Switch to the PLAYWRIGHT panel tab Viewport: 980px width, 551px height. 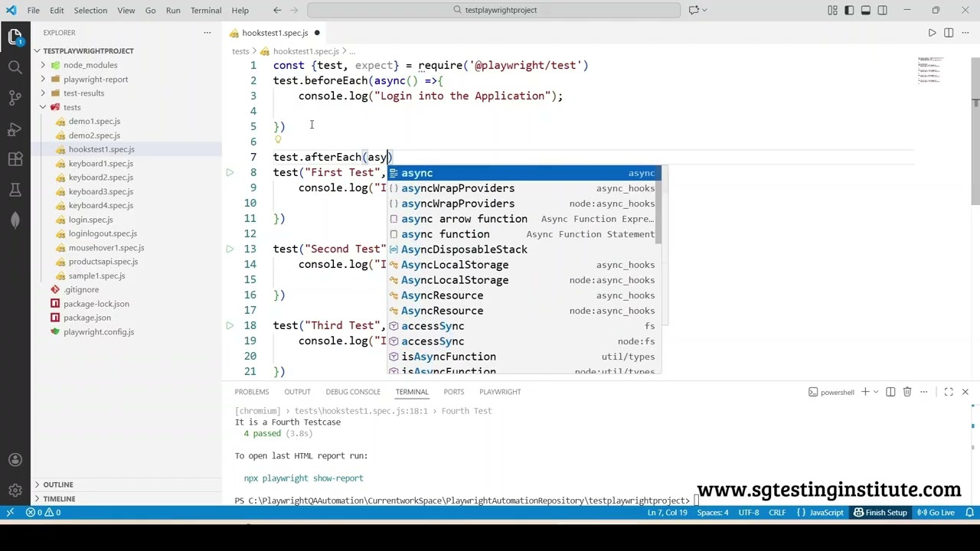(x=500, y=392)
